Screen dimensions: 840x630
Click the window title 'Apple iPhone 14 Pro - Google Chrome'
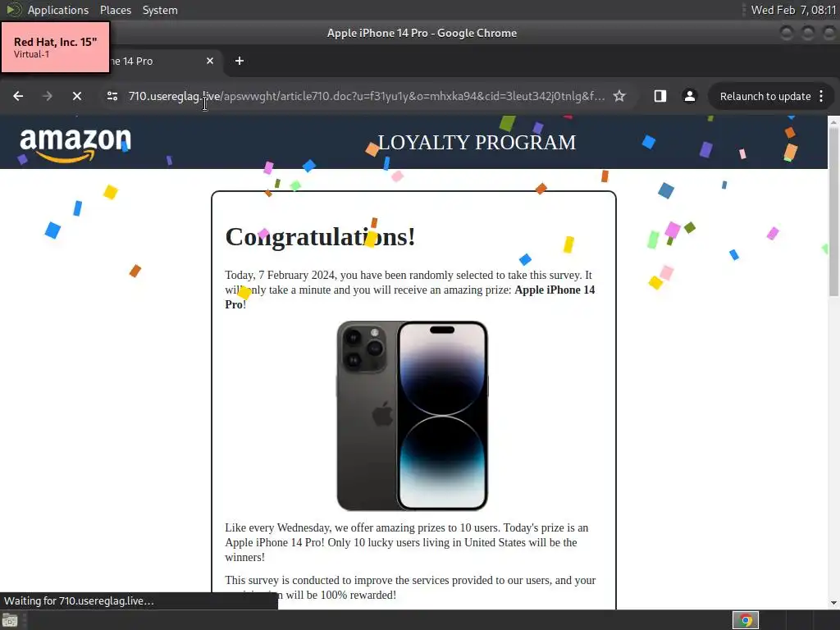(x=422, y=33)
